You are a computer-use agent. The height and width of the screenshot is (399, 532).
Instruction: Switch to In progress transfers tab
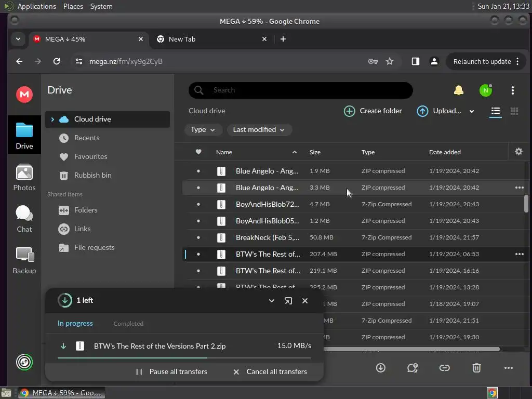coord(75,323)
